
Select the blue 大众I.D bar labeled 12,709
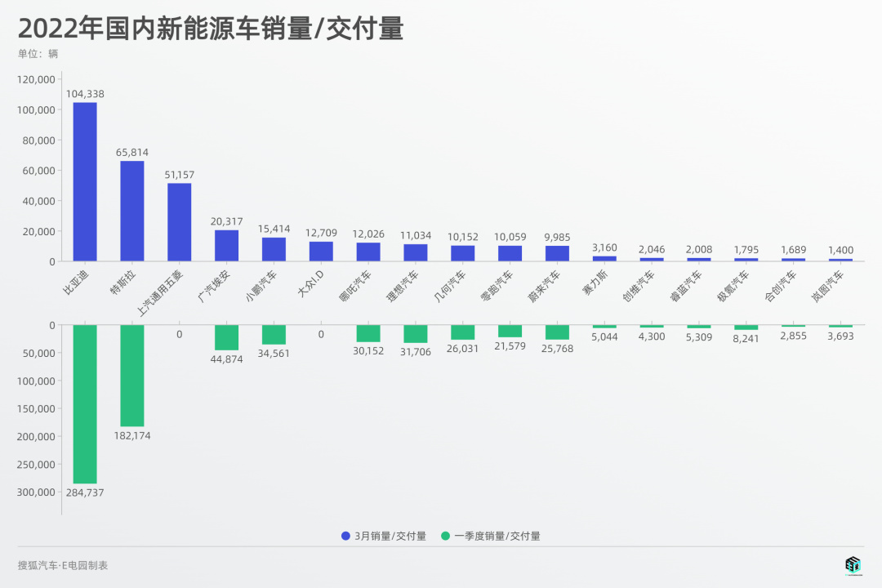coord(321,252)
